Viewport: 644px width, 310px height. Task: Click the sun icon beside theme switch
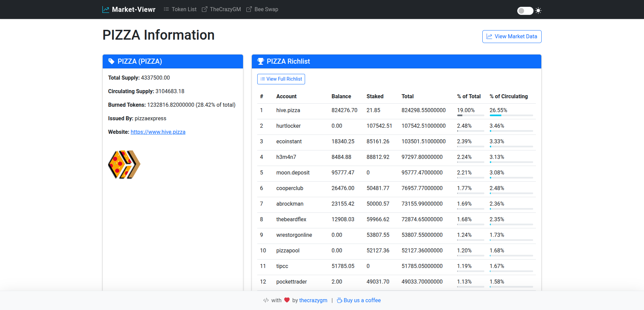(538, 11)
